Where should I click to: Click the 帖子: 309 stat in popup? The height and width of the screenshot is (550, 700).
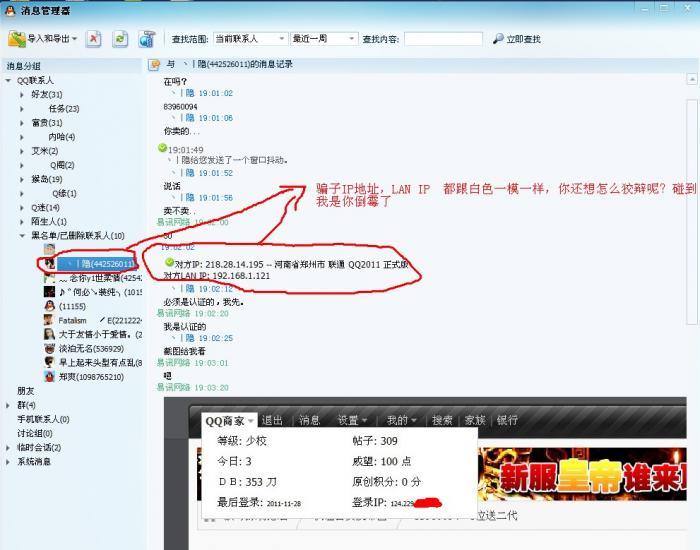375,441
